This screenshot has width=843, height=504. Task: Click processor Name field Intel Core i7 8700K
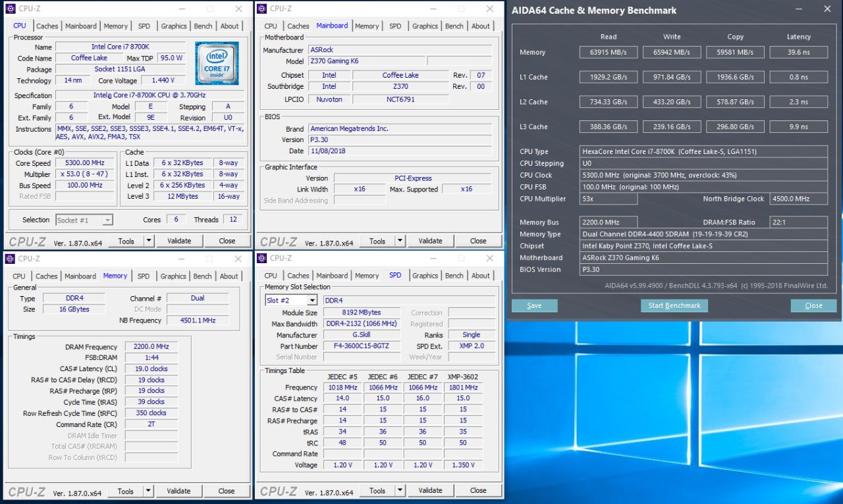120,47
